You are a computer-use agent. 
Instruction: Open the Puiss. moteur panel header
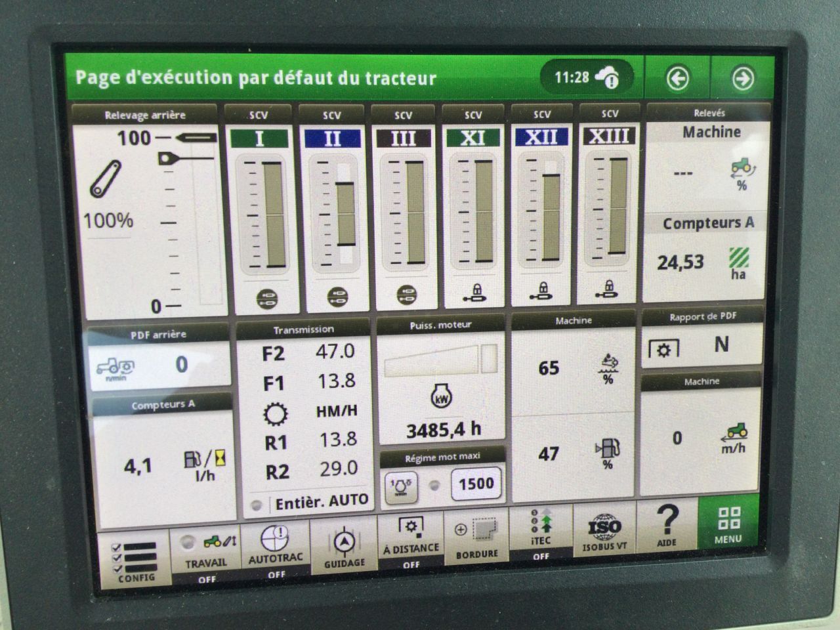point(440,325)
